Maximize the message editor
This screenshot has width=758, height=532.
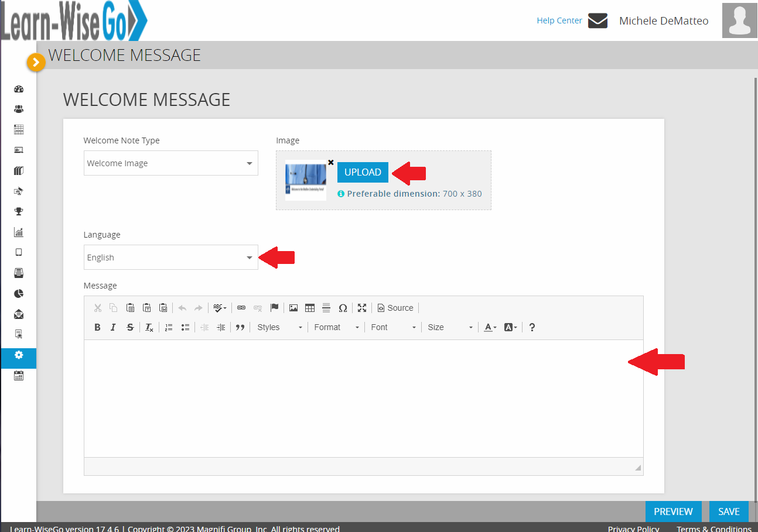pos(362,307)
